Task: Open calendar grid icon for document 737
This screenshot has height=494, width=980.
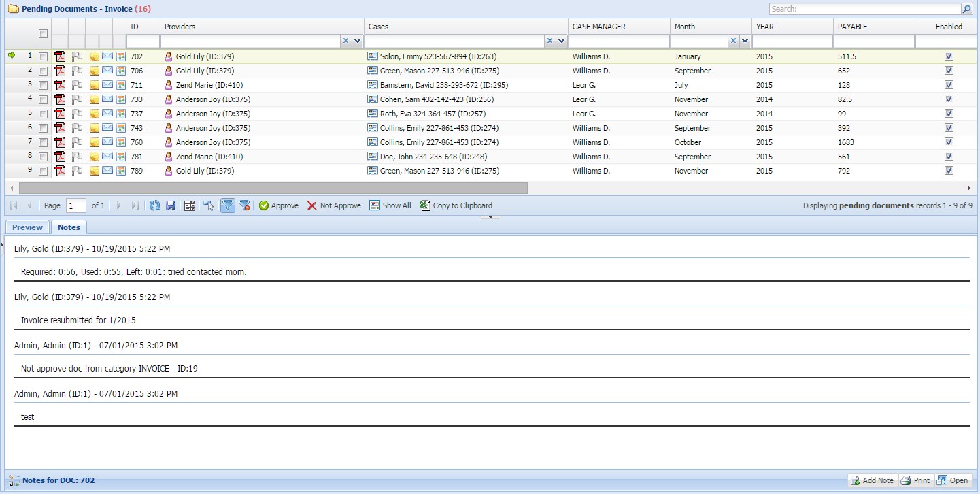Action: point(121,114)
